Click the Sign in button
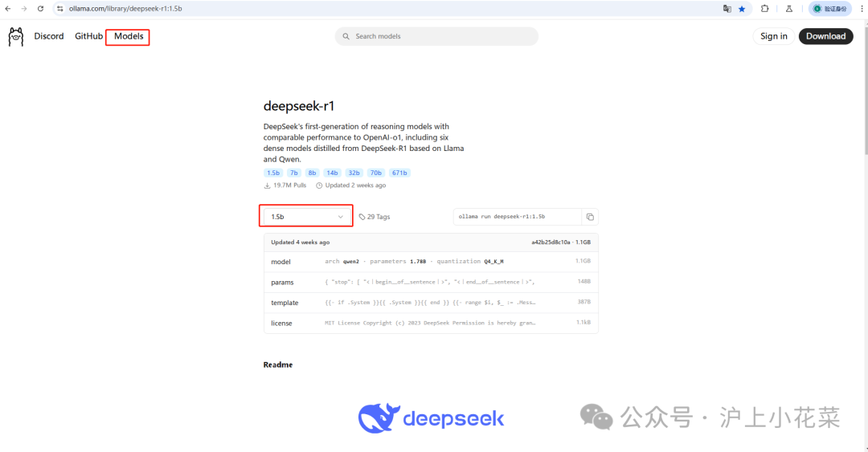The height and width of the screenshot is (452, 868). click(x=773, y=36)
